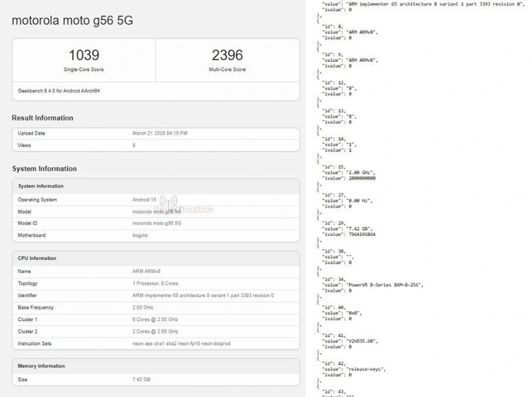Click the System Information table header

click(x=41, y=186)
